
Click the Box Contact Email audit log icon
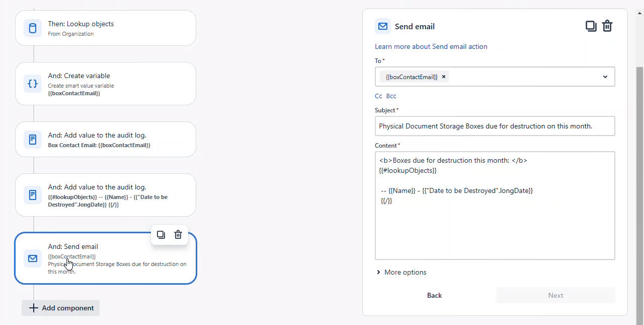[x=33, y=139]
